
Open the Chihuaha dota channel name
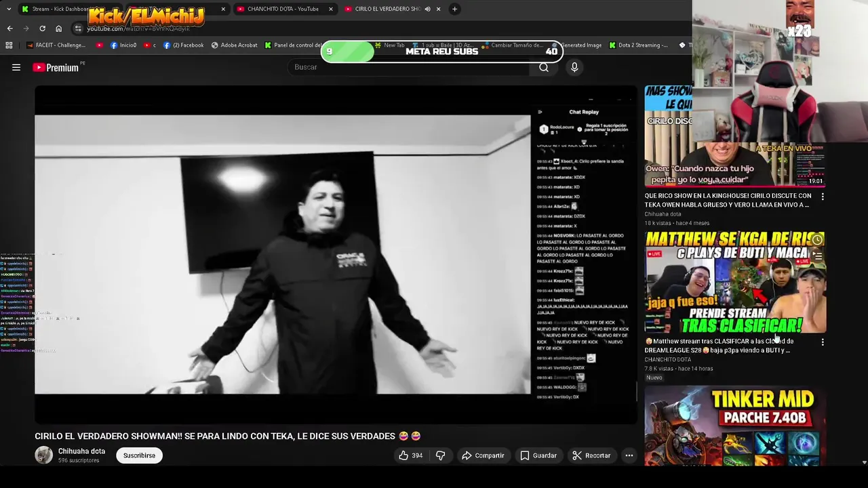(x=81, y=451)
